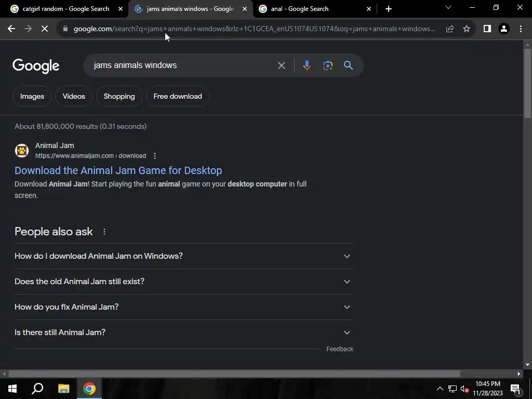This screenshot has height=399, width=532.
Task: Stop loading the page
Action: [x=45, y=29]
